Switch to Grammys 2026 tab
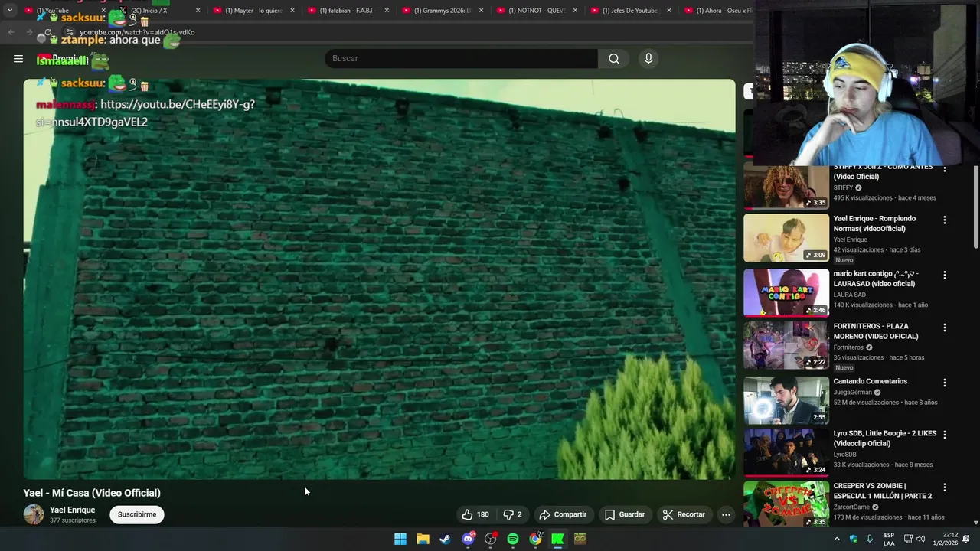The width and height of the screenshot is (980, 551). (443, 11)
